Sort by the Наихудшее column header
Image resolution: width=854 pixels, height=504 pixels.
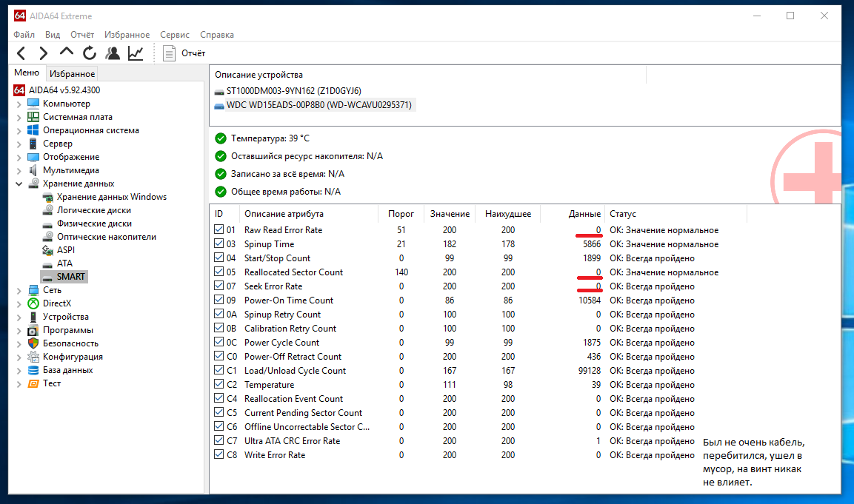pos(508,214)
